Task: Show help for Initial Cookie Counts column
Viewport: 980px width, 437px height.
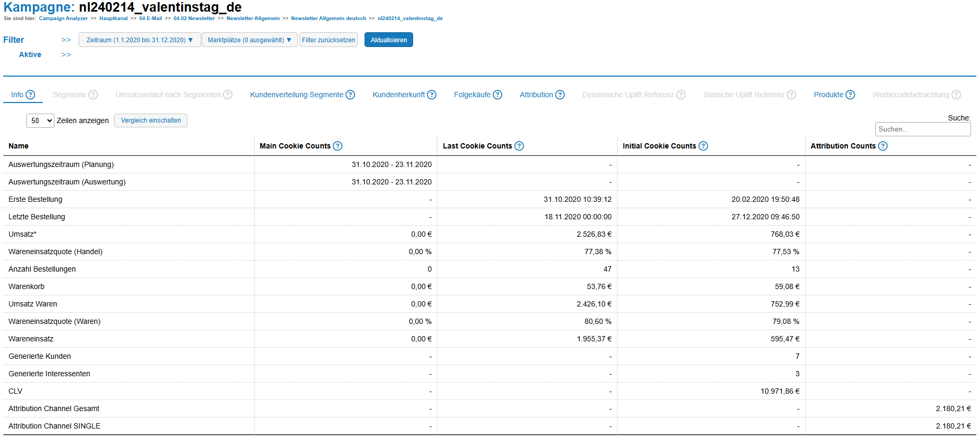Action: tap(703, 146)
